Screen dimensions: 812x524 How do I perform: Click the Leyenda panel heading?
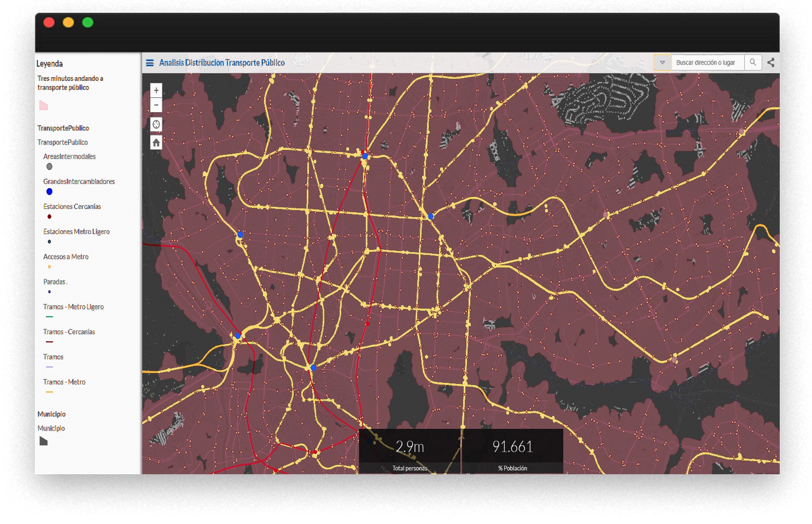[x=50, y=64]
